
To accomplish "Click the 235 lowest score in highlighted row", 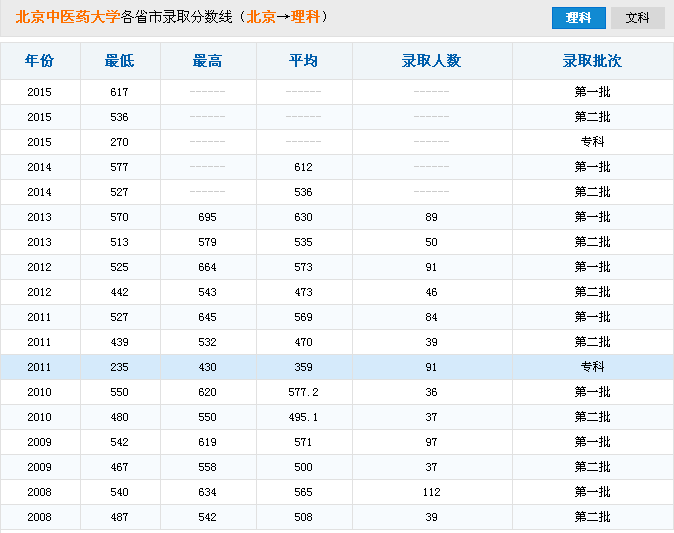I will click(119, 367).
